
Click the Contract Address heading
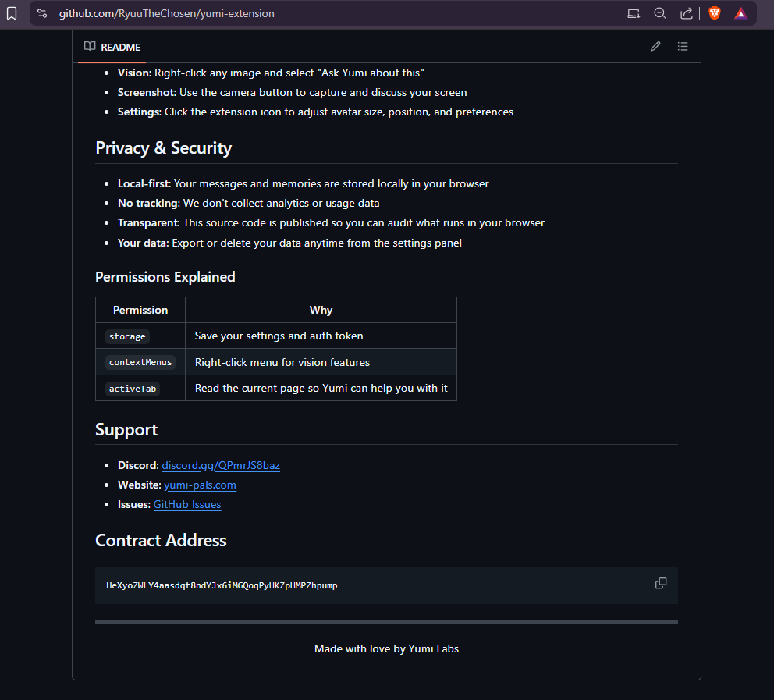[161, 541]
